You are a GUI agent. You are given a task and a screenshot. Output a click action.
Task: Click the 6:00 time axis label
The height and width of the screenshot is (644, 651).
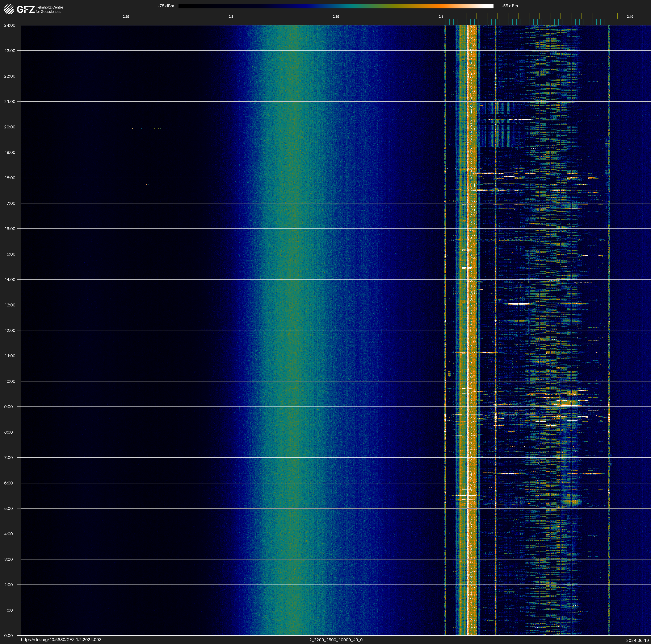click(x=9, y=483)
